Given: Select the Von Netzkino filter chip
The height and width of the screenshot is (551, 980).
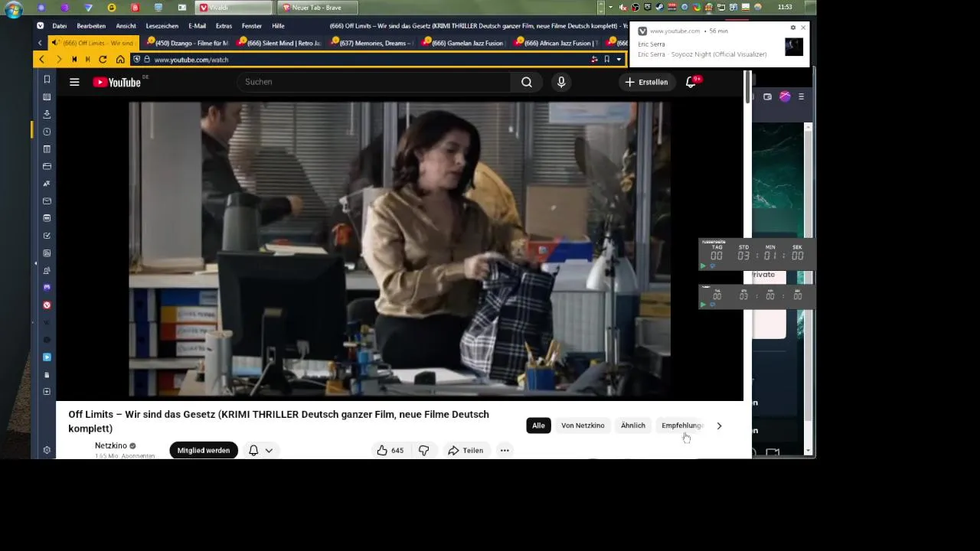Looking at the screenshot, I should tap(583, 425).
